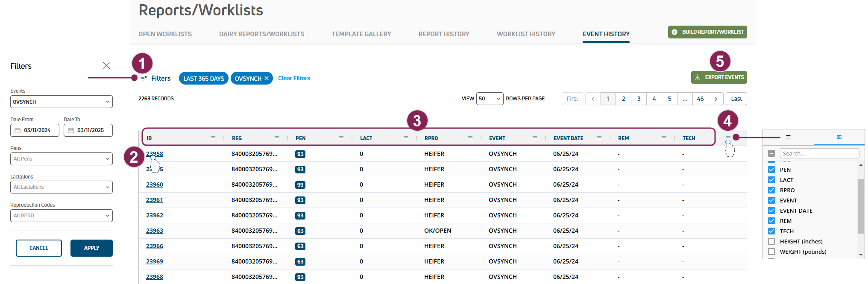
Task: Open the EVENT DATE column menu icon
Action: (599, 138)
